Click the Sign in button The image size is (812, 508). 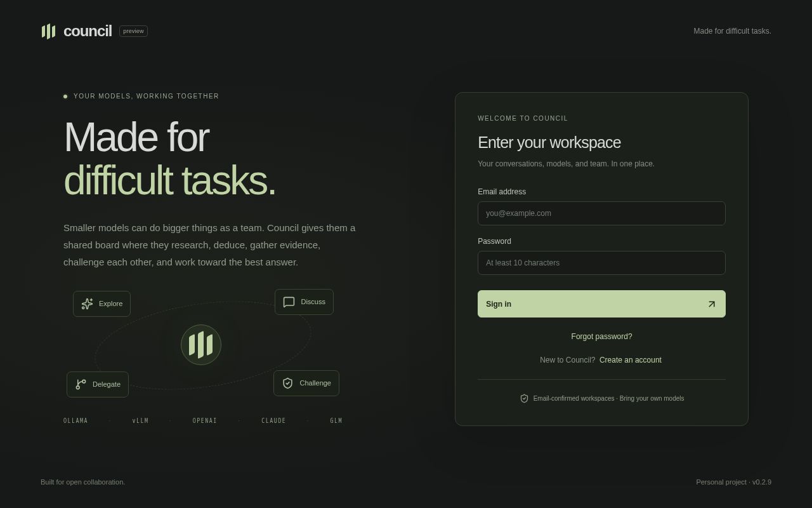601,304
